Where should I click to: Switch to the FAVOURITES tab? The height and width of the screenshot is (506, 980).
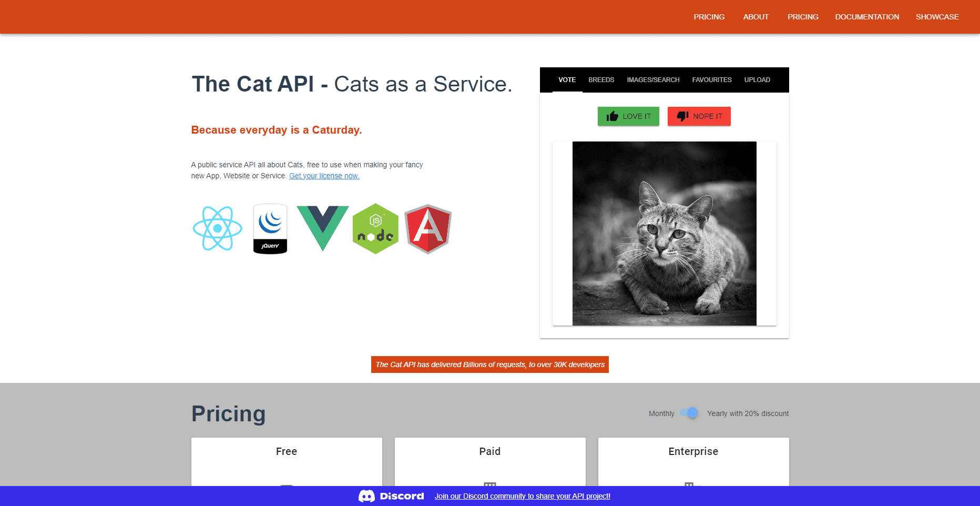712,80
